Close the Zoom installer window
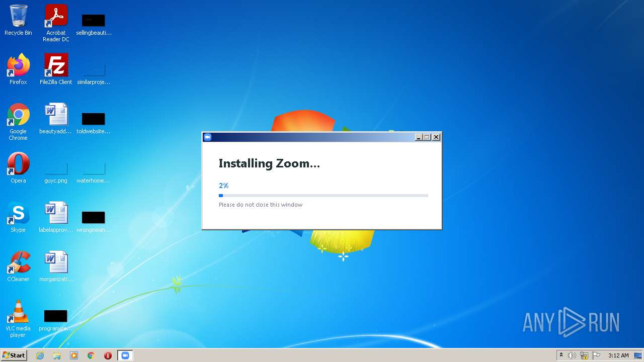This screenshot has width=644, height=362. 436,137
